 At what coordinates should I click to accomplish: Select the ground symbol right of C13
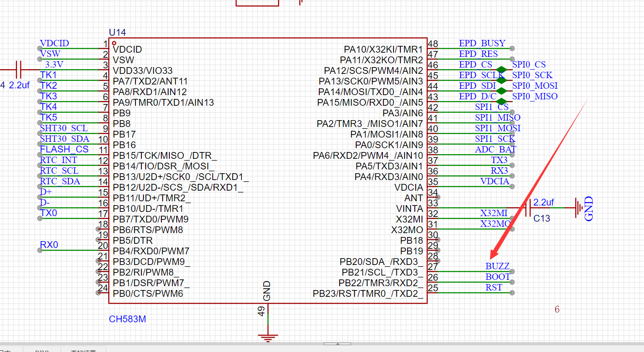coord(579,208)
